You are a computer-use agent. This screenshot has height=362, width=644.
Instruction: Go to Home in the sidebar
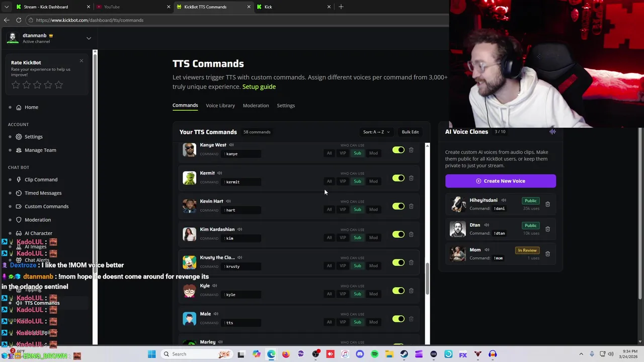point(31,107)
